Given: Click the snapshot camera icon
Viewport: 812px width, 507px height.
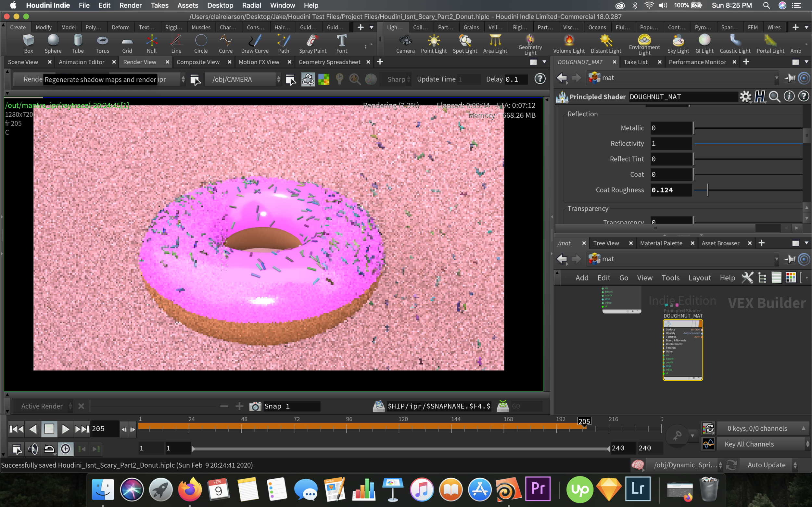Looking at the screenshot, I should pos(255,406).
